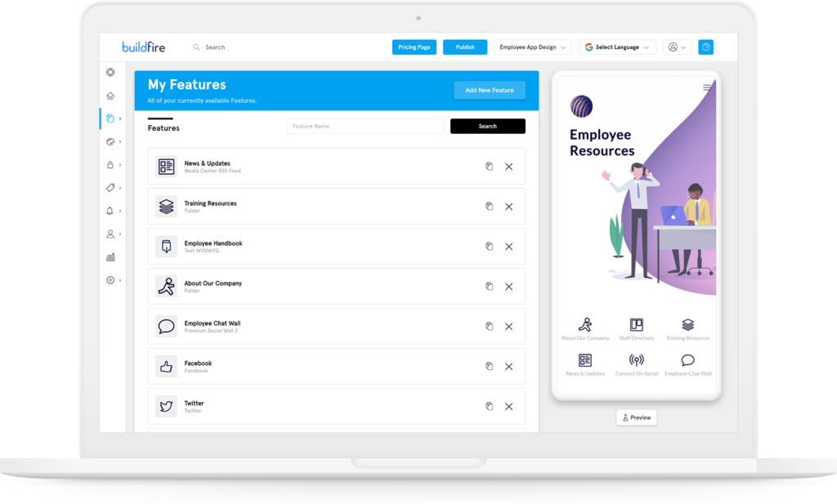Expand the account avatar dropdown in the top bar
This screenshot has width=837, height=504.
676,47
